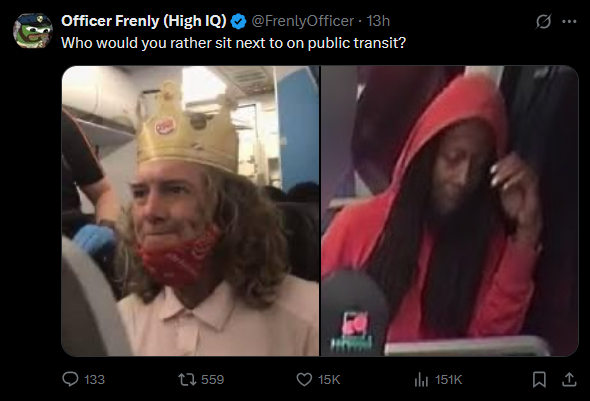Share the post via upload arrow icon
590x401 pixels.
(x=569, y=379)
